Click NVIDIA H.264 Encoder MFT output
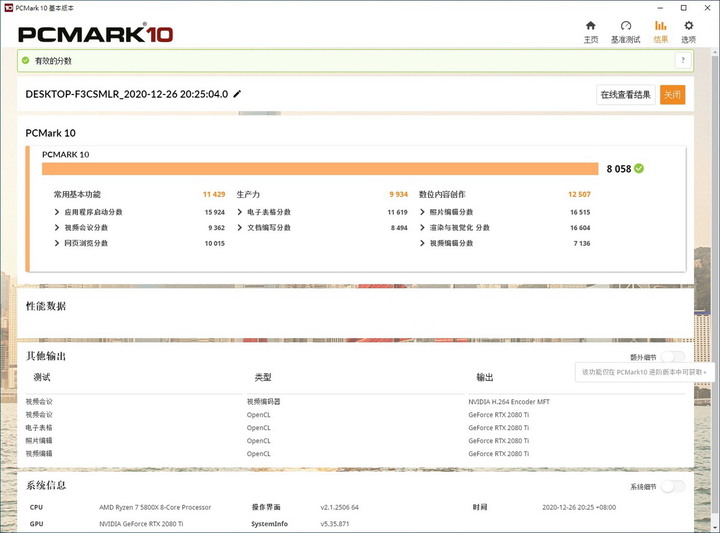720x533 pixels. (x=509, y=402)
